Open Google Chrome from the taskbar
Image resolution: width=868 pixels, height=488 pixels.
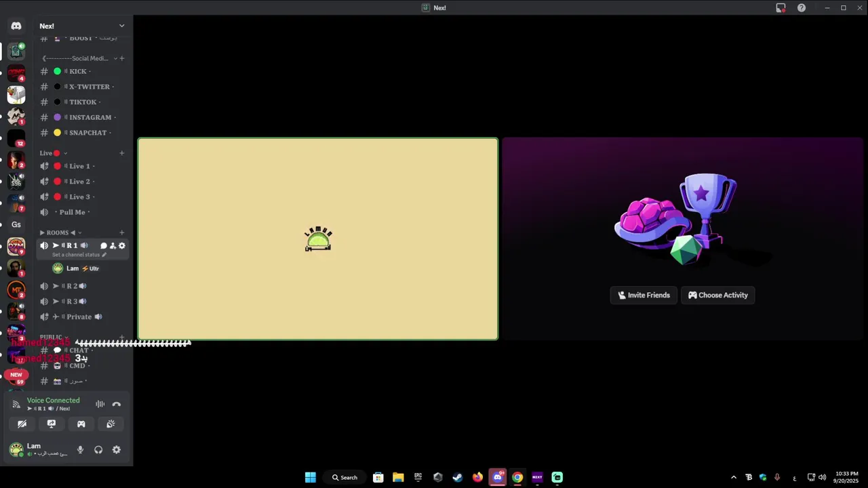click(517, 477)
